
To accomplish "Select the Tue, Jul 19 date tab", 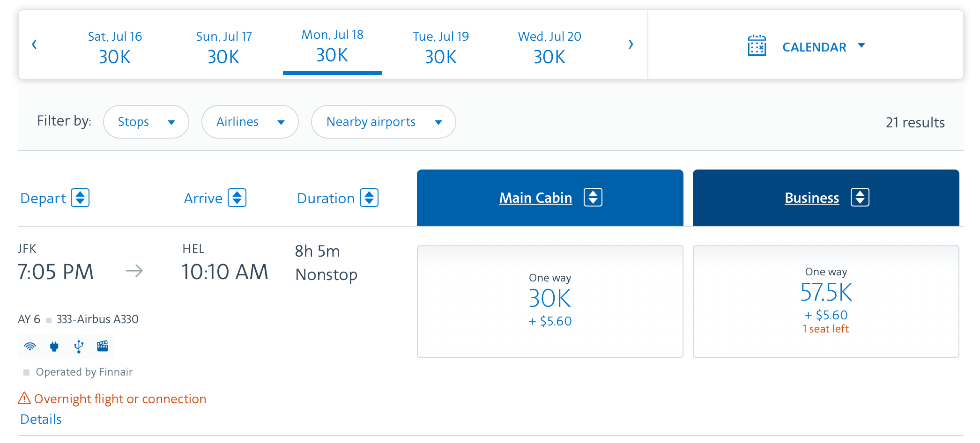I will pos(440,47).
